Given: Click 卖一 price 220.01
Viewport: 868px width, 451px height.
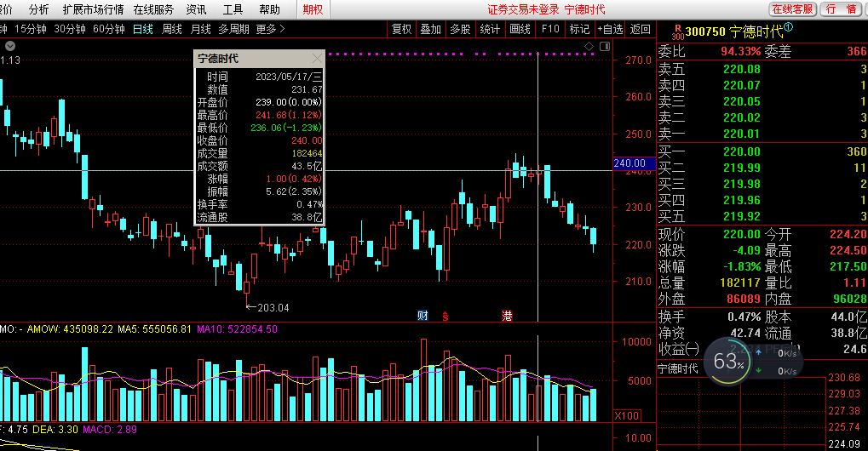Looking at the screenshot, I should coord(742,134).
